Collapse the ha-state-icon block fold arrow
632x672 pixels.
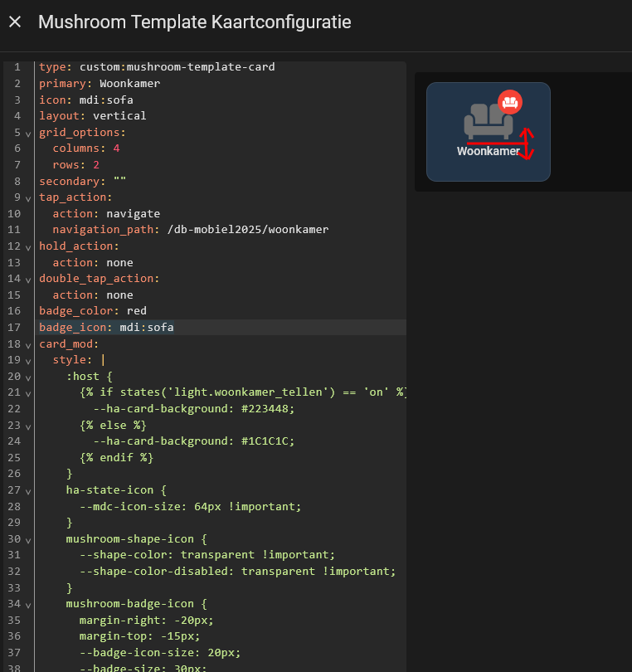point(28,492)
